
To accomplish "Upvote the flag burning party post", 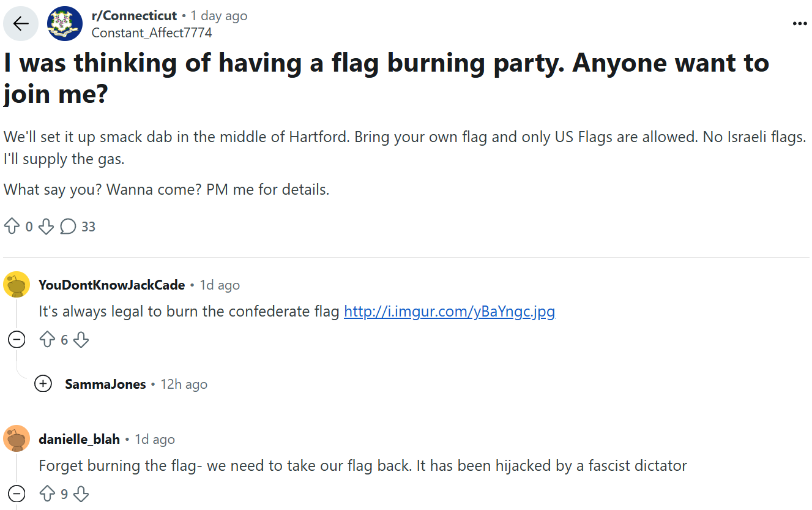I will click(12, 227).
